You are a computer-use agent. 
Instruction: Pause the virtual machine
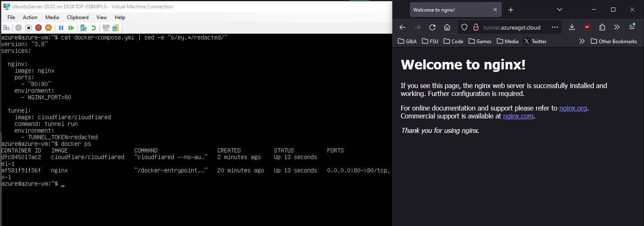[x=61, y=28]
